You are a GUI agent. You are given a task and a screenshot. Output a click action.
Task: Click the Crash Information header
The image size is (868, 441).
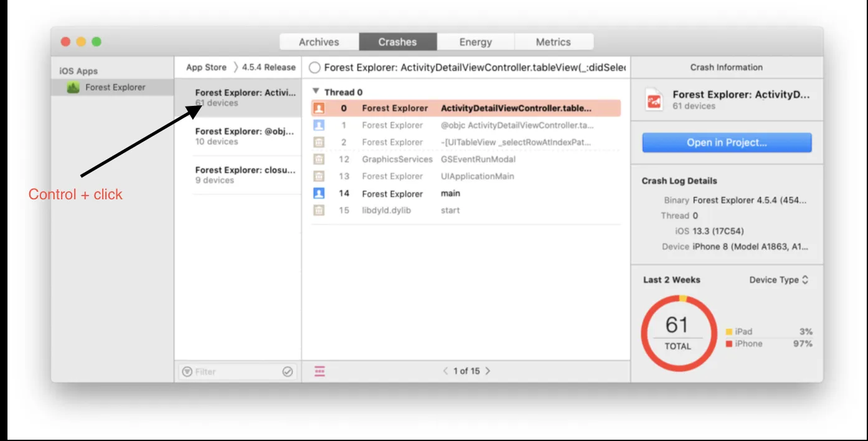coord(726,67)
